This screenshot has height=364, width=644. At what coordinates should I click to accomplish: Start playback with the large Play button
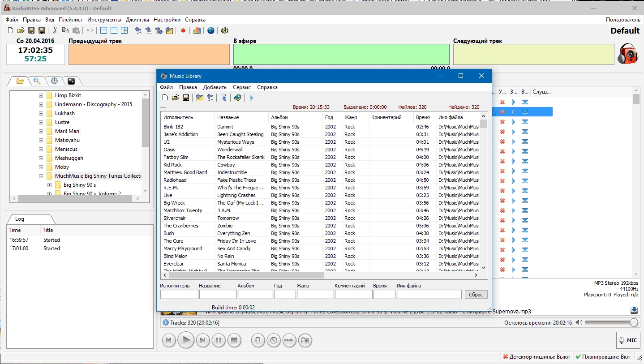(x=185, y=340)
